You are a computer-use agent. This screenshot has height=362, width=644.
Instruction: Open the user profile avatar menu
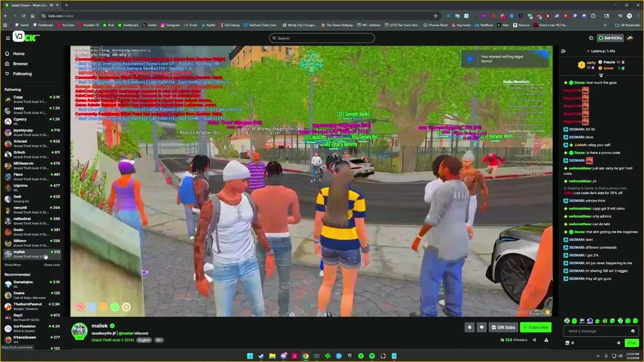(x=630, y=38)
